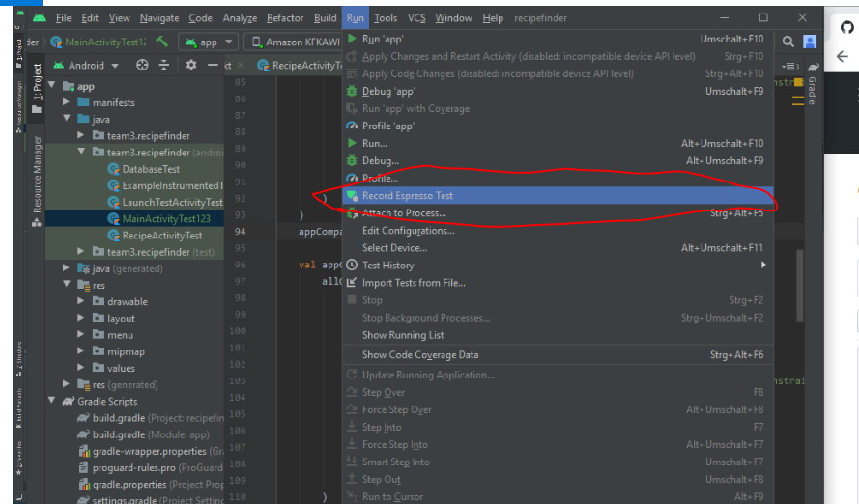Open the File menu
Viewport: 859px width, 504px height.
pos(64,18)
